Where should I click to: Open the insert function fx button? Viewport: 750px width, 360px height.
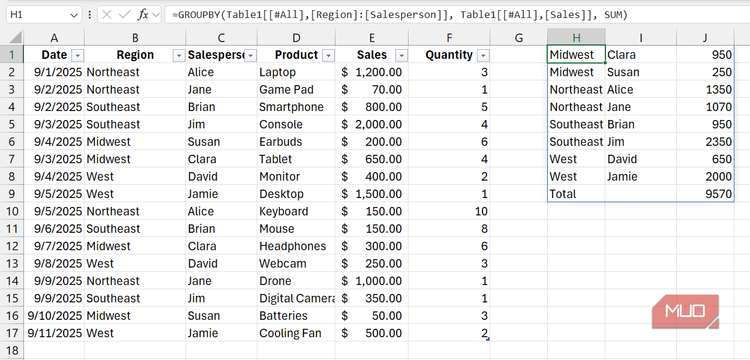point(143,15)
